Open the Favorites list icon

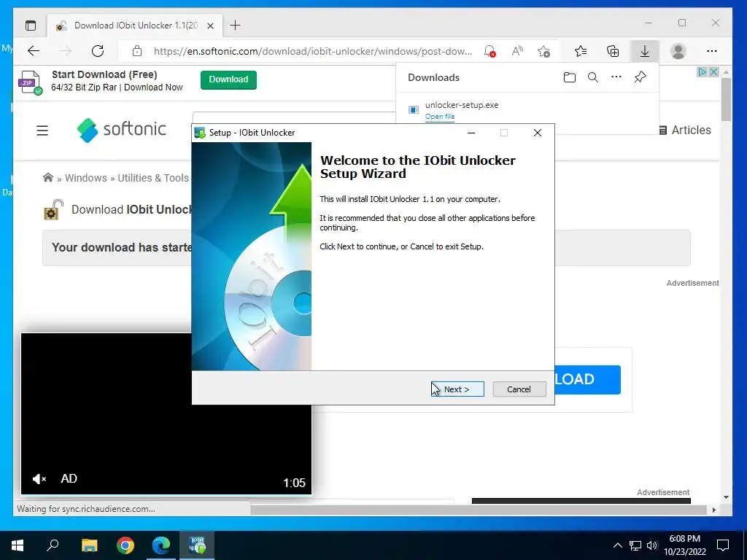[x=580, y=51]
